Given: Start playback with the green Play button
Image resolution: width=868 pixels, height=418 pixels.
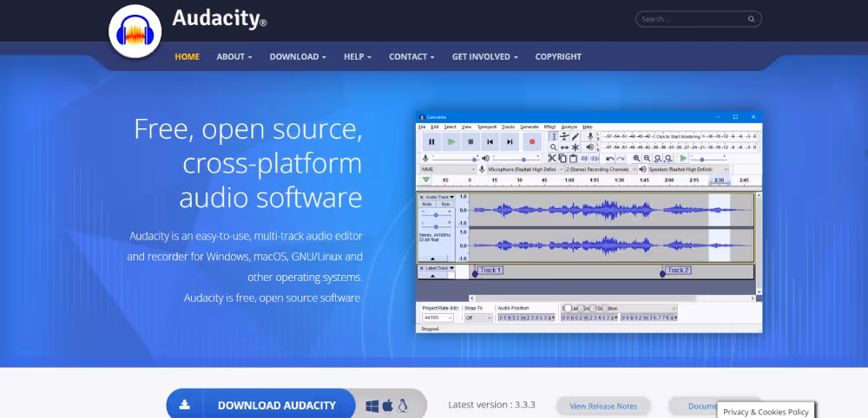Looking at the screenshot, I should 451,141.
